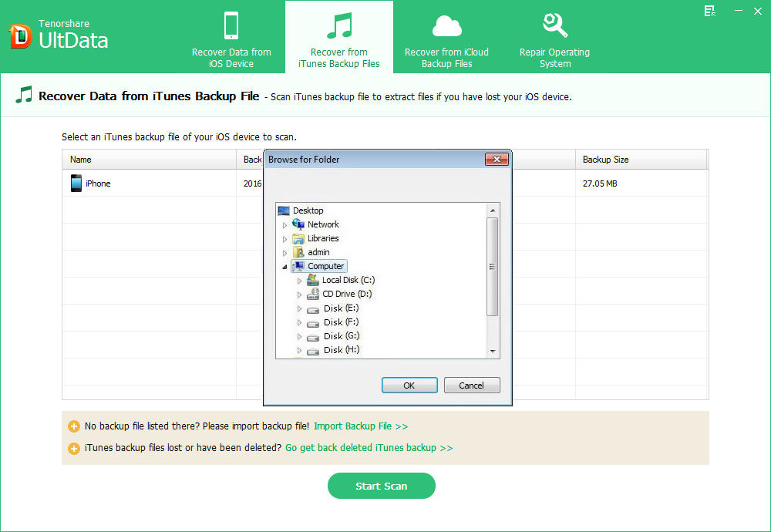Expand the Libraries tree node
Screen dimensions: 771x532
[x=284, y=239]
